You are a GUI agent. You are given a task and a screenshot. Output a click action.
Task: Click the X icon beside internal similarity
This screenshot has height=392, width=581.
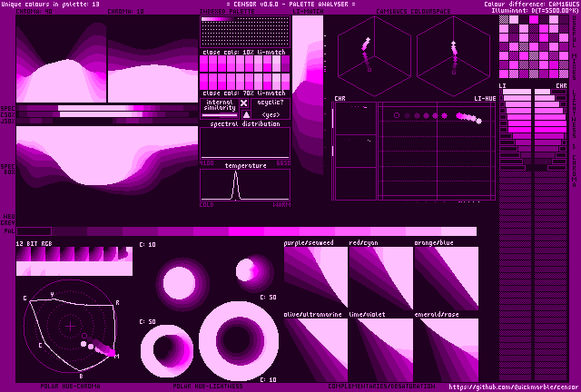[x=243, y=104]
